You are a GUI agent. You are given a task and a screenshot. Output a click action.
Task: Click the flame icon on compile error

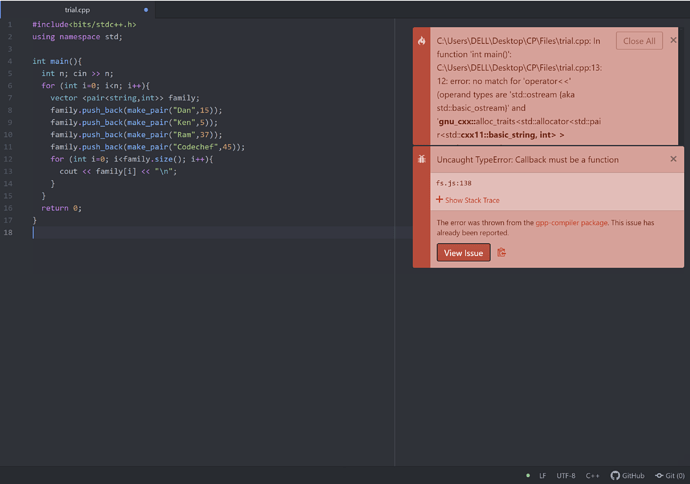(x=422, y=41)
